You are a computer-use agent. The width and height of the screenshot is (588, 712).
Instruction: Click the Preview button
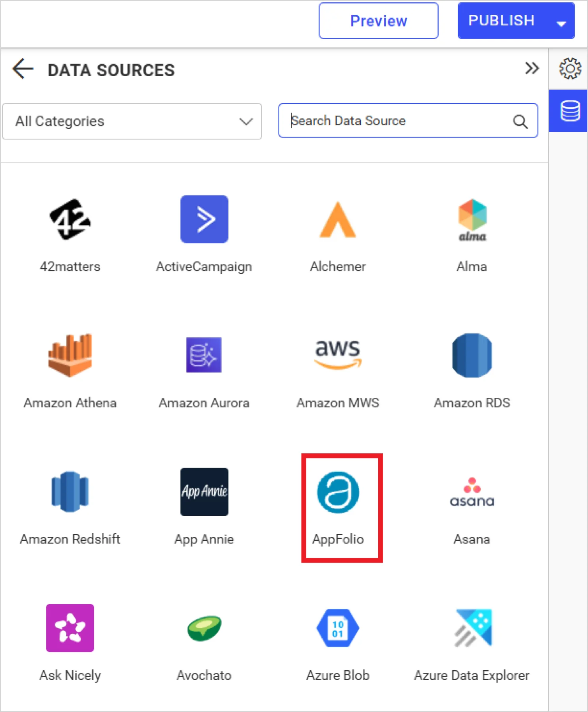tap(378, 21)
